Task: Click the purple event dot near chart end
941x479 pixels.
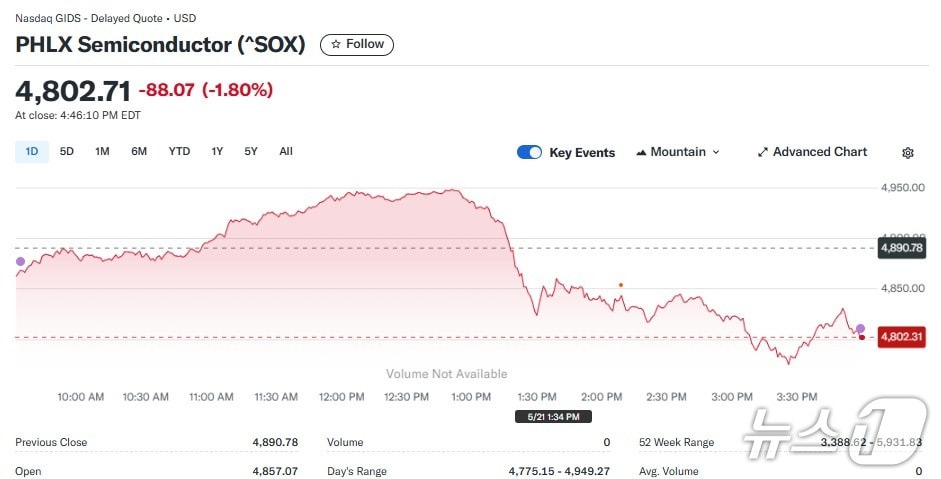Action: [x=860, y=328]
